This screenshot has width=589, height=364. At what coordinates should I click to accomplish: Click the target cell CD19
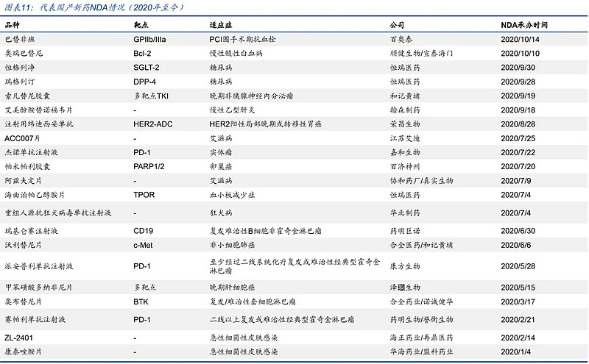(x=143, y=231)
